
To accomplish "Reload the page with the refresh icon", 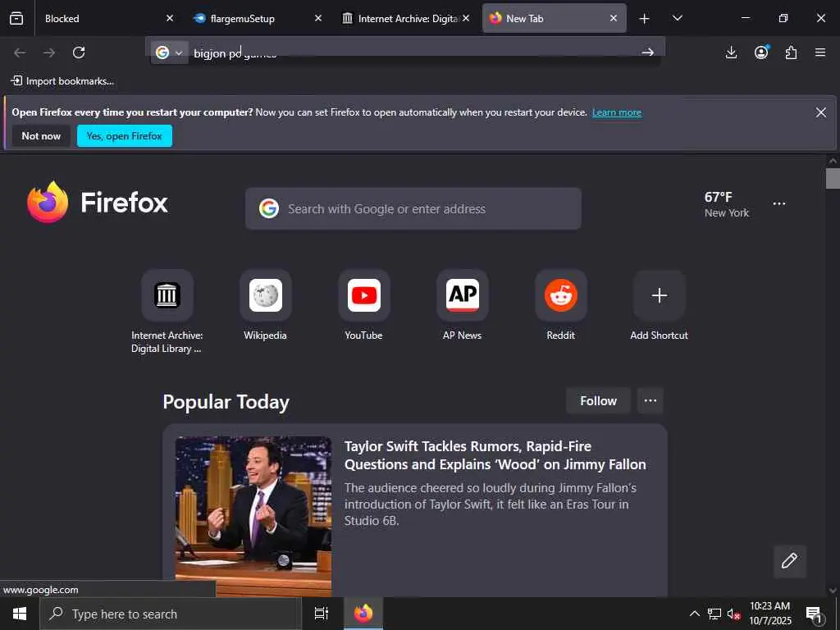I will [x=79, y=52].
